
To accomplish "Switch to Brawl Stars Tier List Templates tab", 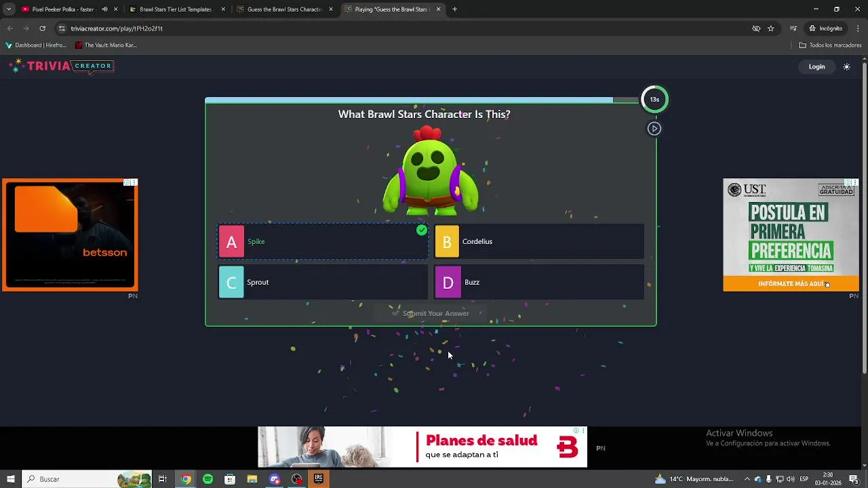I will [x=175, y=9].
